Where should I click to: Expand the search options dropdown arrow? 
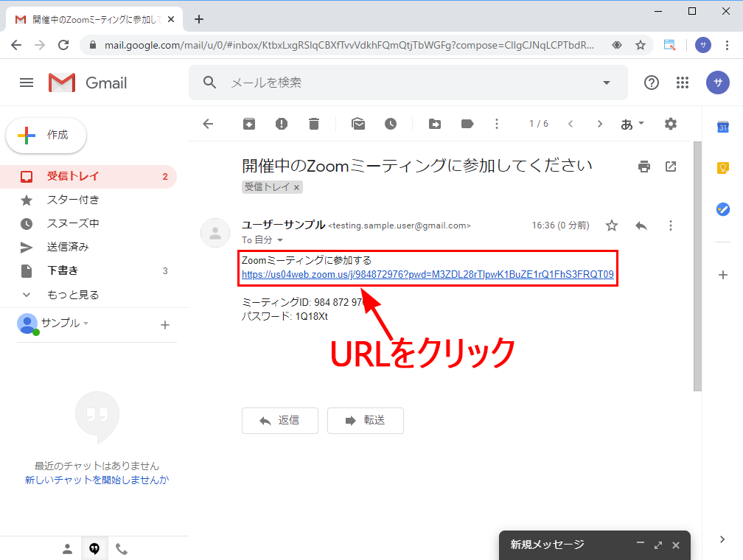[607, 83]
